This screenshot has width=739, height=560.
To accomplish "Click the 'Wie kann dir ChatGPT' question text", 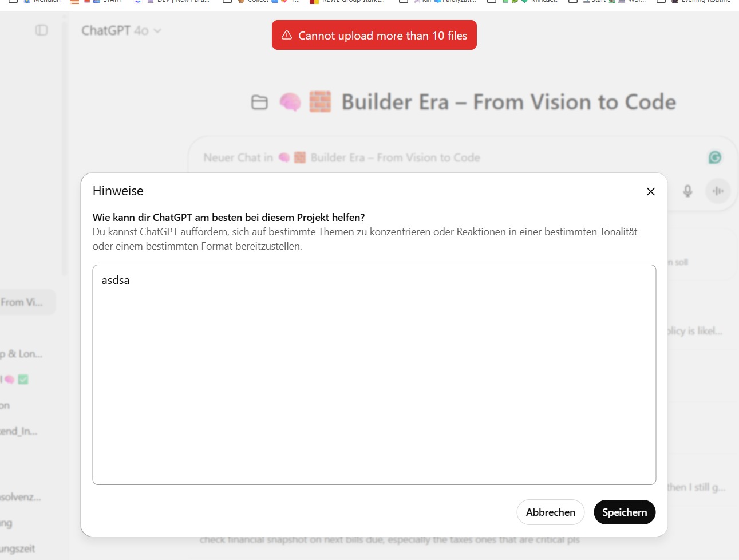I will (228, 218).
